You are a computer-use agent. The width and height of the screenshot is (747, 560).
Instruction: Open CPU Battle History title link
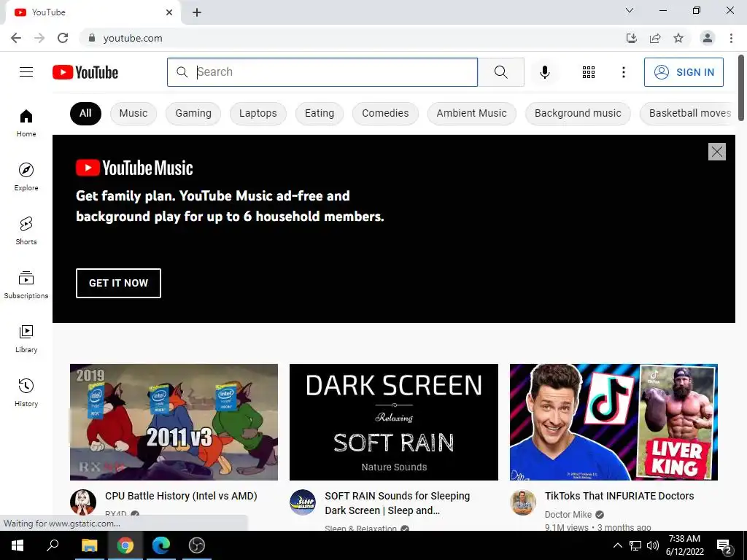181,496
